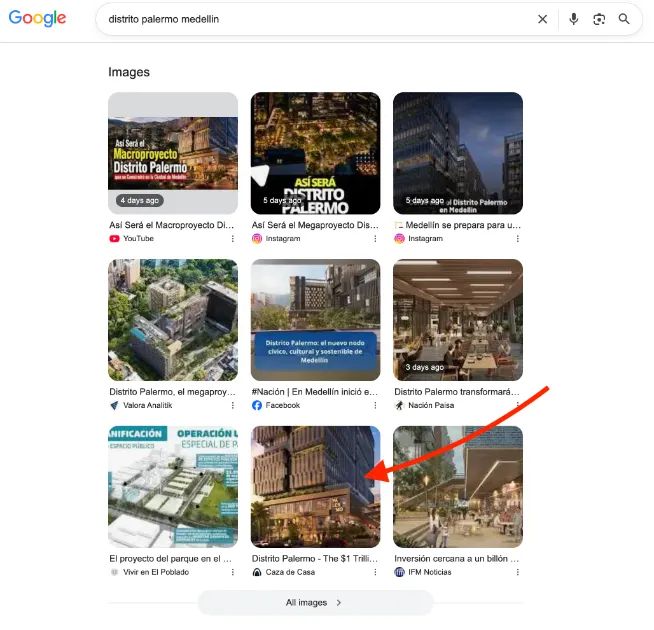Click the Caza de Casa source icon
This screenshot has width=654, height=630.
(257, 572)
